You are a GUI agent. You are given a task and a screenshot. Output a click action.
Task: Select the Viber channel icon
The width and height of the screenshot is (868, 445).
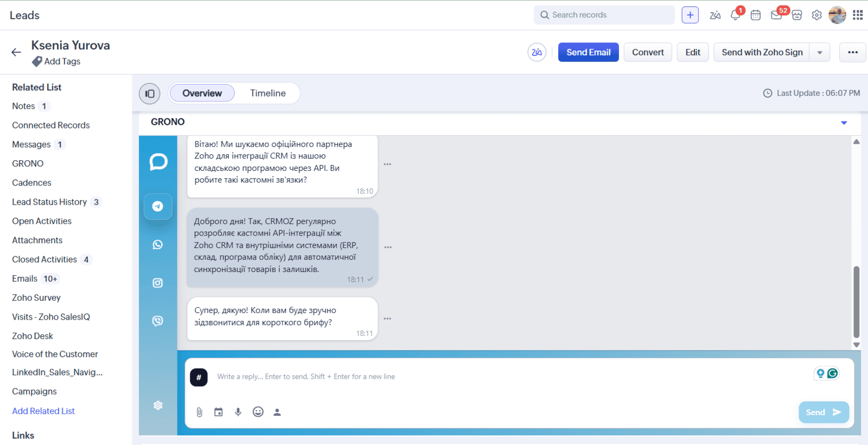(158, 321)
